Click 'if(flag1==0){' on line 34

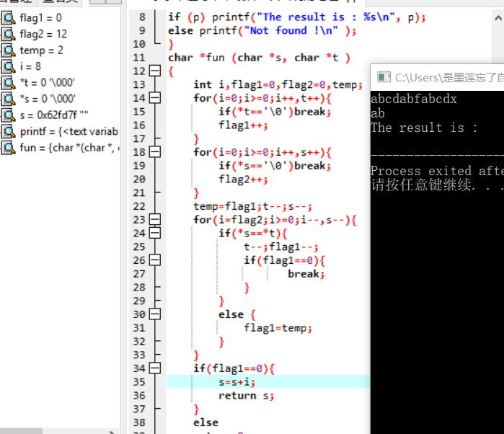(234, 368)
